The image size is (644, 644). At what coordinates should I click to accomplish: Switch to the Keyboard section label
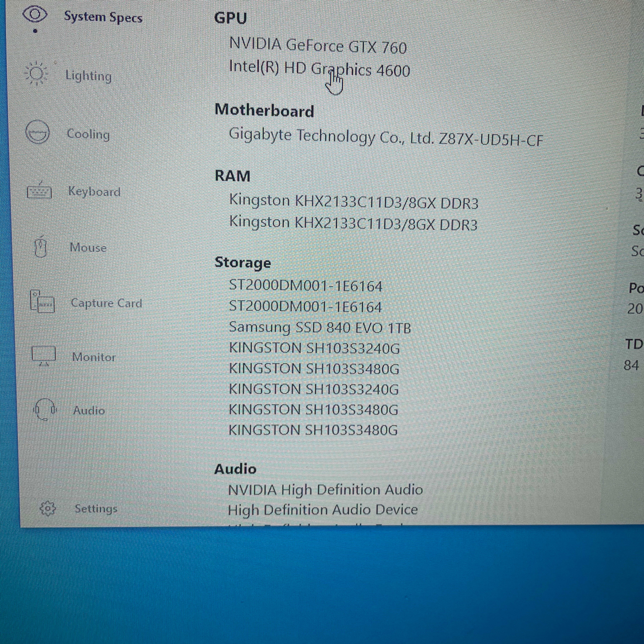click(x=94, y=192)
